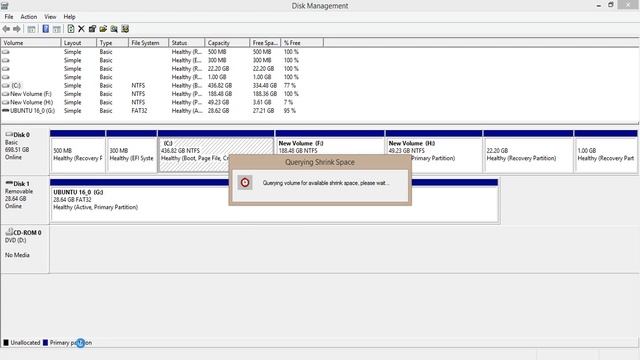This screenshot has height=360, width=640.
Task: Click the 334.48 GB free space cell
Action: (x=264, y=85)
